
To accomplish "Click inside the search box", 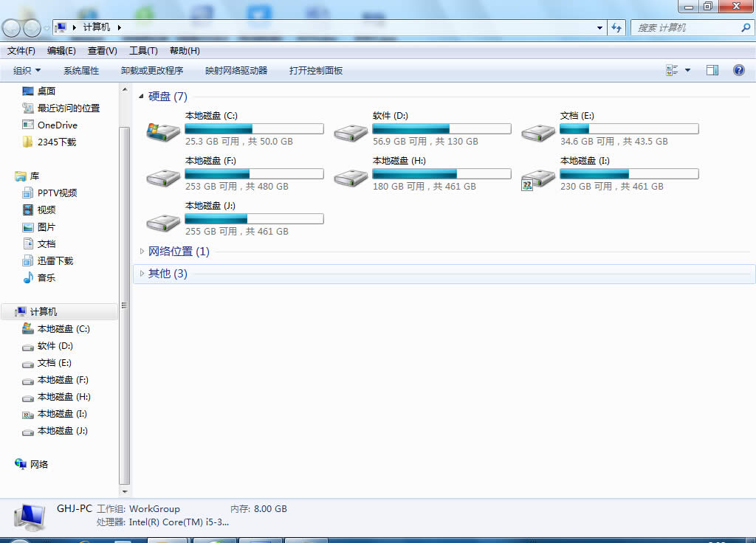I will [x=687, y=27].
